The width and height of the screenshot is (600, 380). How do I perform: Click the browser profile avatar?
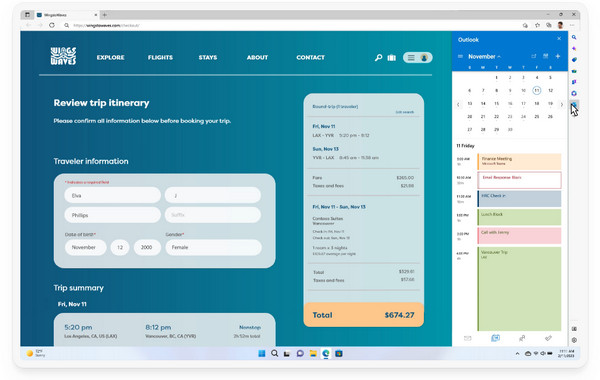pos(560,25)
